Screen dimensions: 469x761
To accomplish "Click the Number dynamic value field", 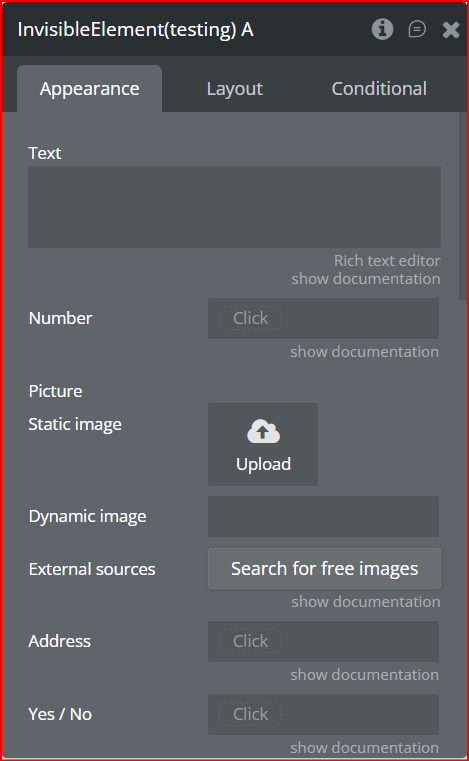I will pos(323,318).
